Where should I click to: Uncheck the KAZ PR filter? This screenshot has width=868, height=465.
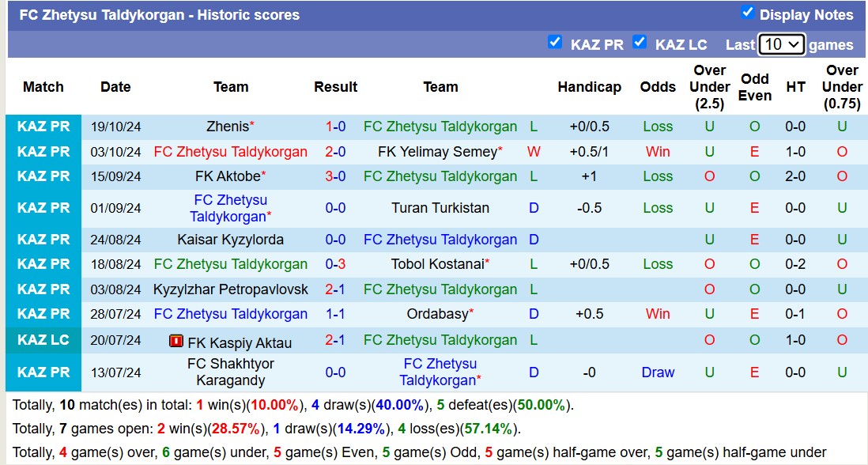[x=556, y=44]
